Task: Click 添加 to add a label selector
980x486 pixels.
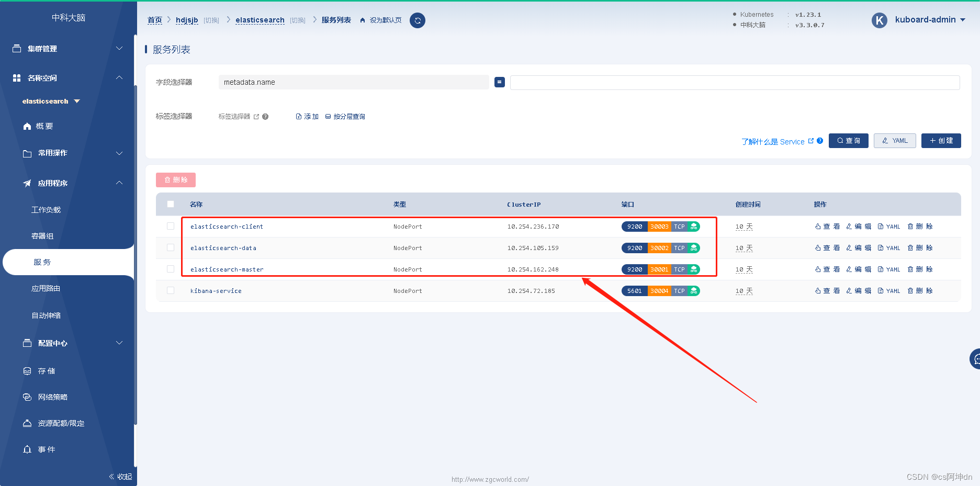Action: [x=307, y=117]
